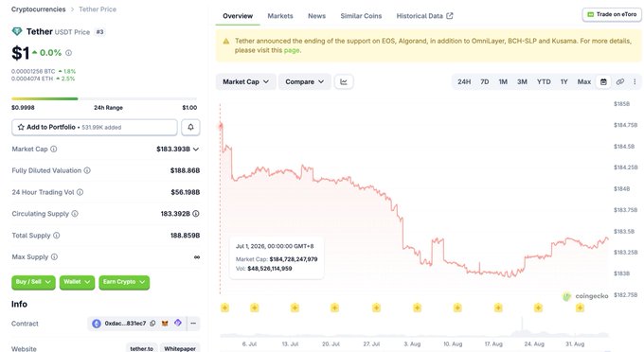
Task: Open 24 Hour Trading Vol info icon
Action: coord(80,192)
